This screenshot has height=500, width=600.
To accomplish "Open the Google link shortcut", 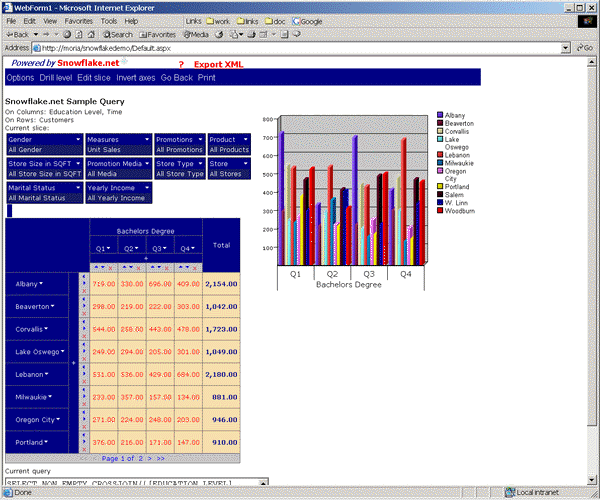I will 307,21.
